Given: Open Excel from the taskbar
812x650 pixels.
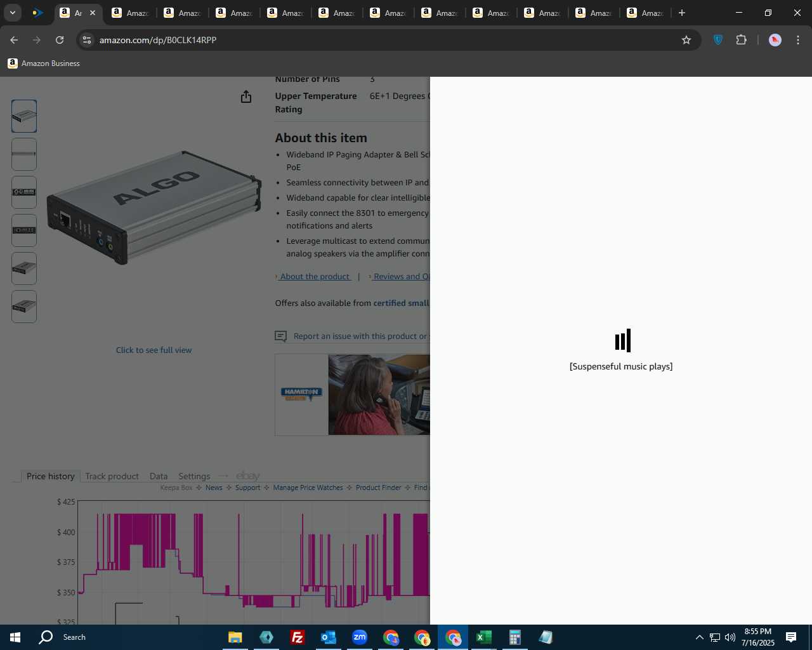Looking at the screenshot, I should point(484,637).
